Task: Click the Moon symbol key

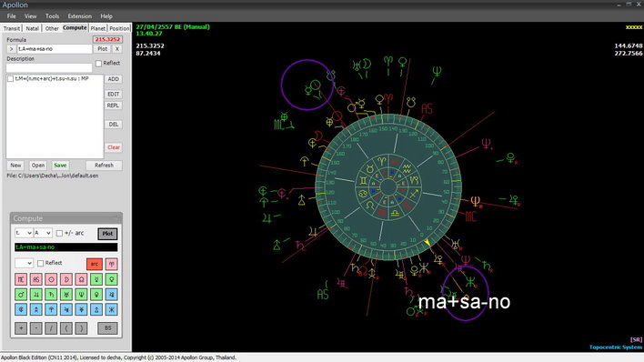Action: point(66,279)
